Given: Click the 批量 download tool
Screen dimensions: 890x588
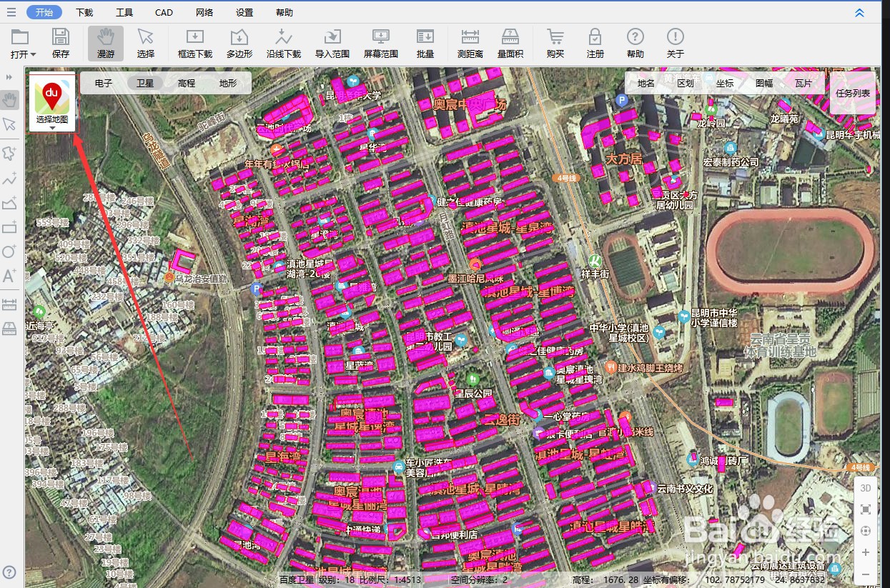Looking at the screenshot, I should tap(425, 44).
